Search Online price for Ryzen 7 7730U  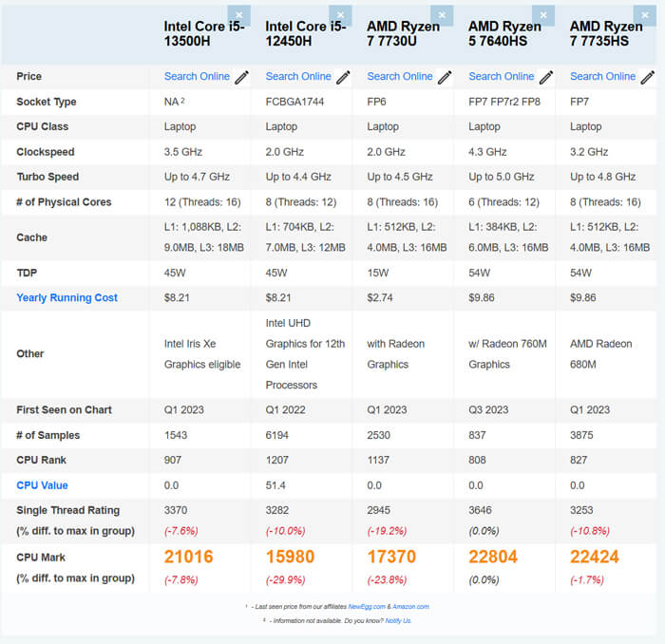pos(400,76)
